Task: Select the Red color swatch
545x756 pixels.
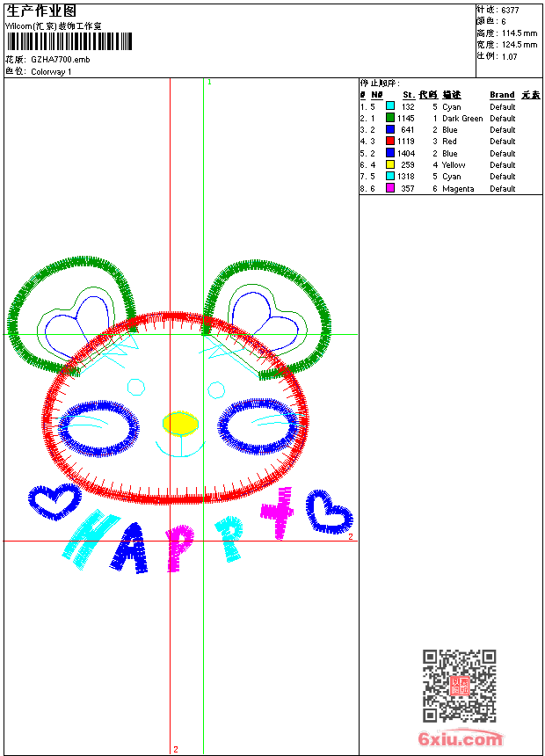Action: tap(390, 141)
